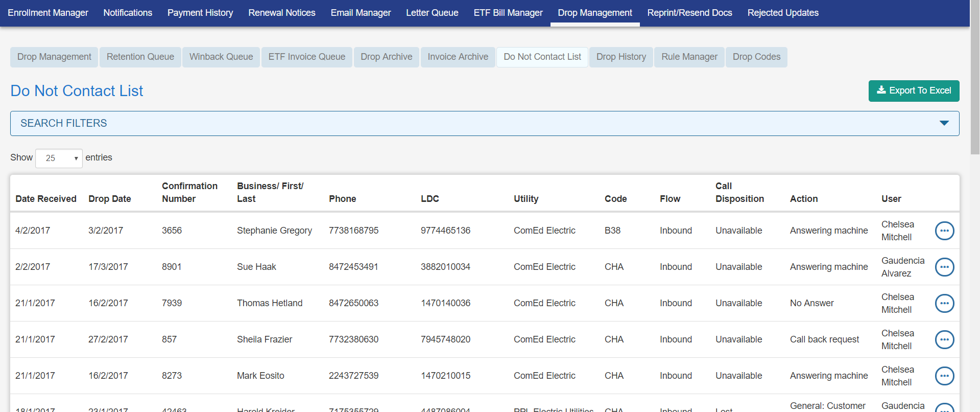Switch to Rule Manager tab

(689, 57)
